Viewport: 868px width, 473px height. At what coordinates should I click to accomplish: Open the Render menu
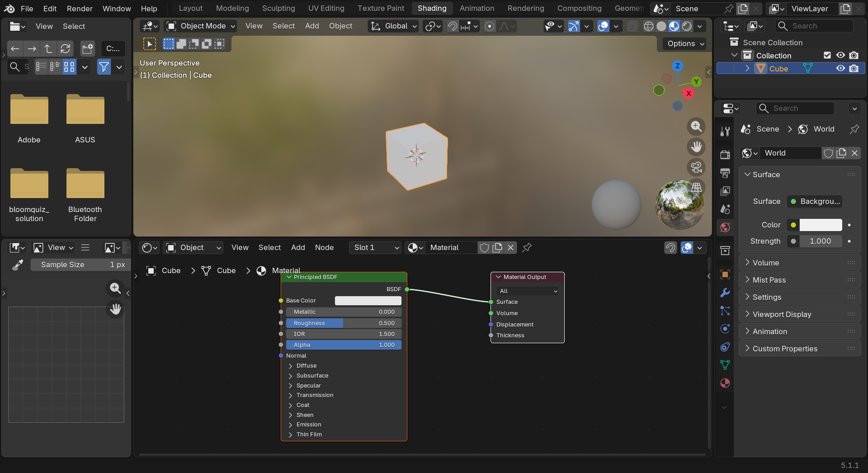click(x=80, y=9)
